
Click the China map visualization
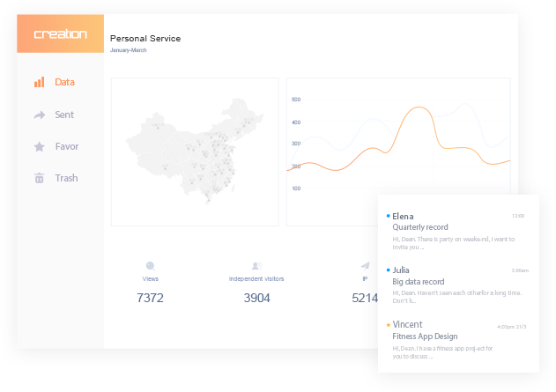pos(195,151)
